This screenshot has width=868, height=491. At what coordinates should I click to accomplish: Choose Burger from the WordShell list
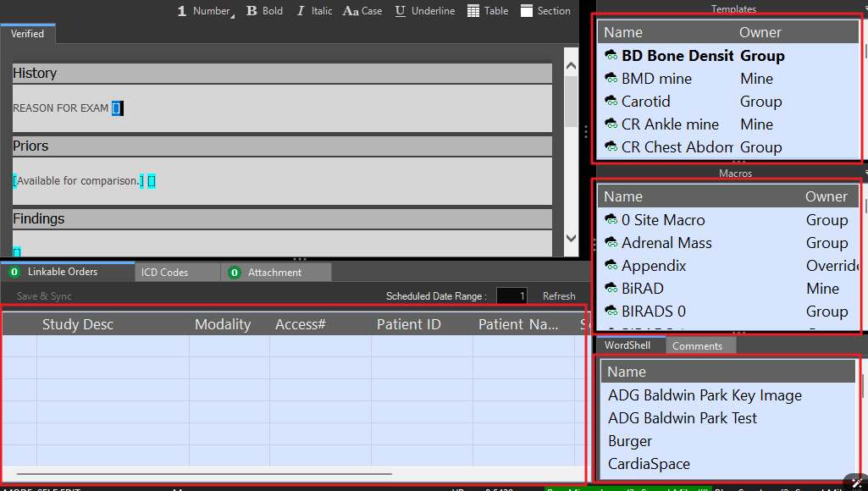630,441
